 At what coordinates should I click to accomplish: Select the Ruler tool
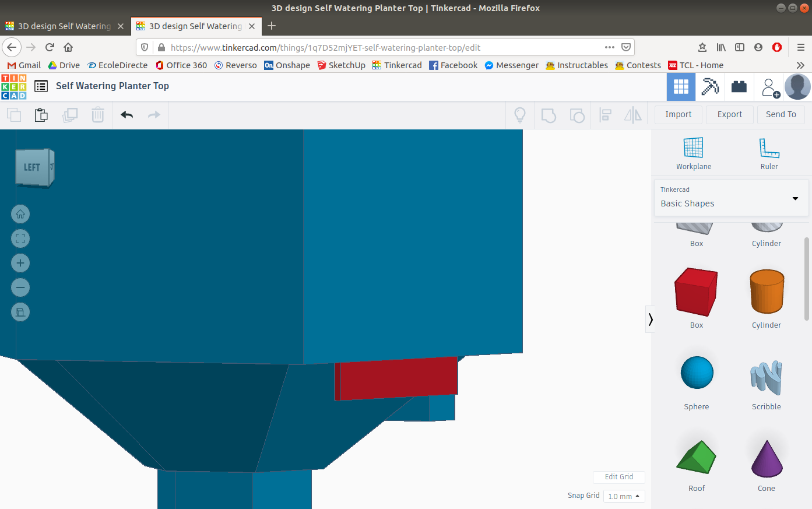tap(769, 152)
